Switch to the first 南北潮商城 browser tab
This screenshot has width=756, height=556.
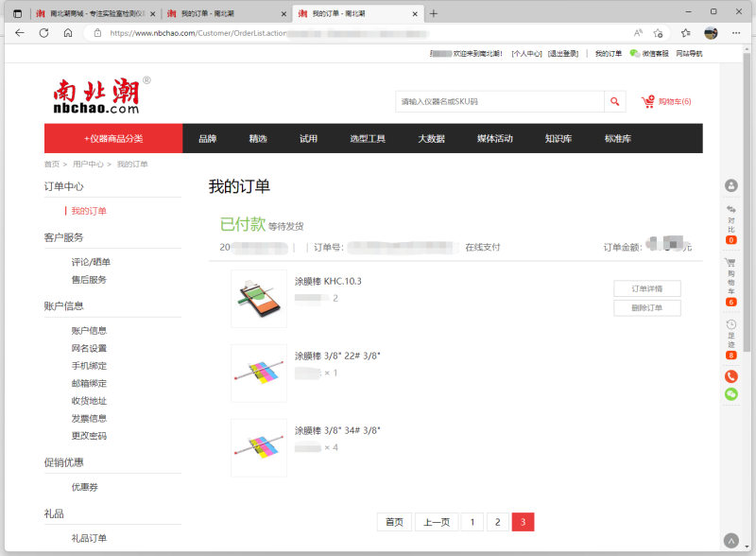coord(90,13)
